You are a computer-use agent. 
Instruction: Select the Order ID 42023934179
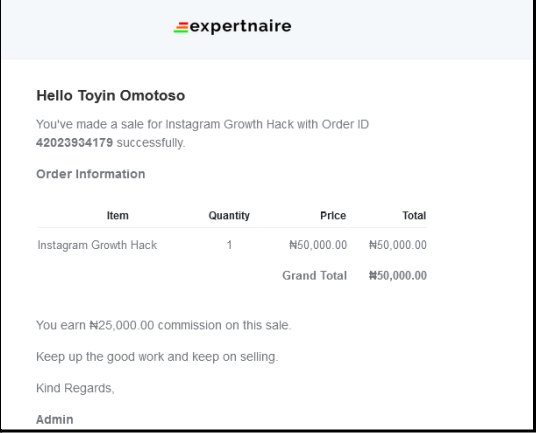click(x=74, y=143)
